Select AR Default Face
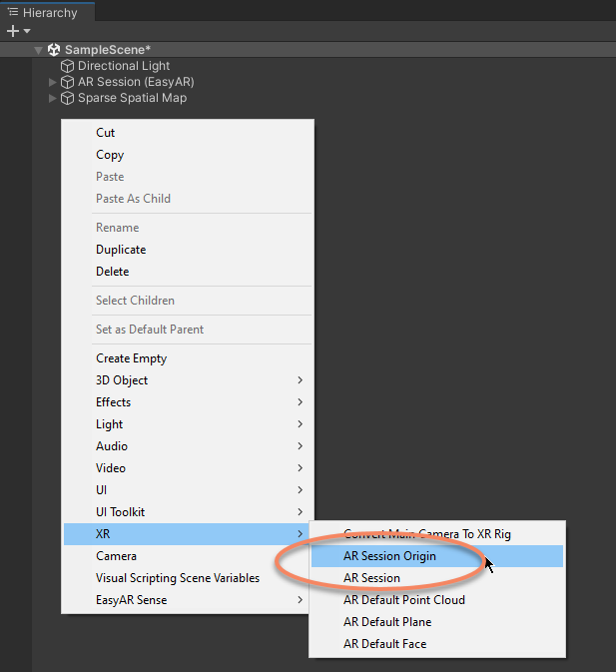The width and height of the screenshot is (616, 672). [437, 644]
